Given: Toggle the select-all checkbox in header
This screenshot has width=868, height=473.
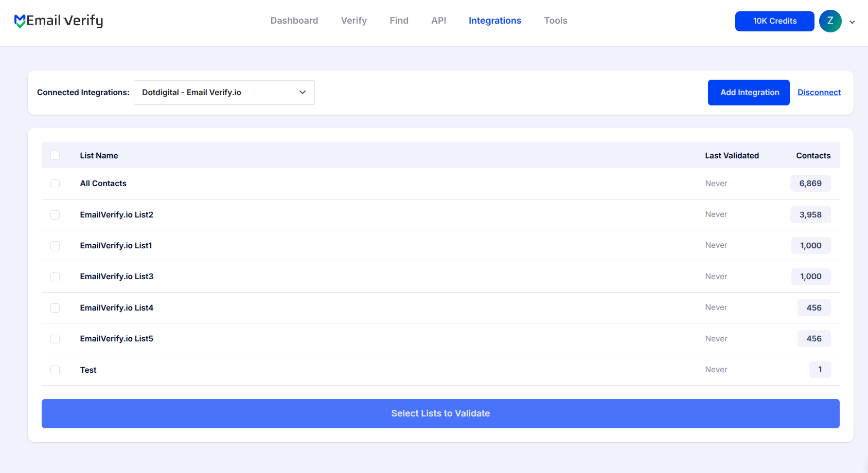Looking at the screenshot, I should (55, 155).
